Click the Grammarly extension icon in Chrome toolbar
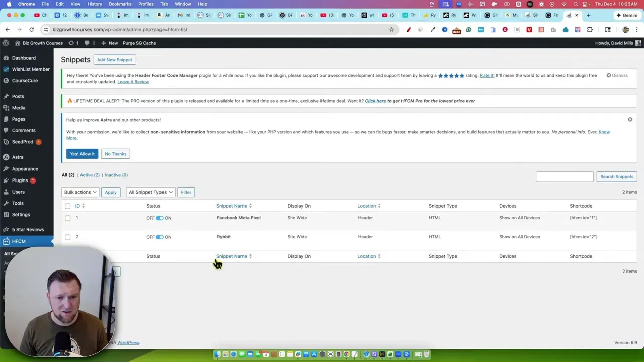This screenshot has height=362, width=644. (468, 30)
